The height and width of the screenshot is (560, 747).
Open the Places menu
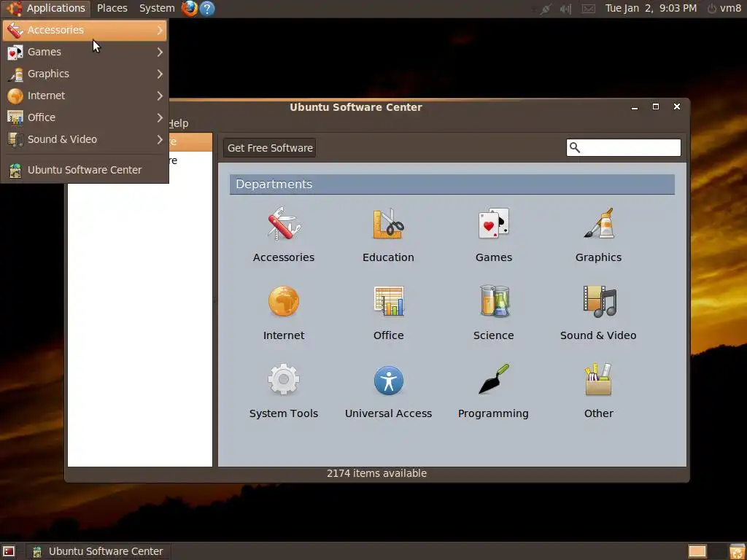click(112, 8)
